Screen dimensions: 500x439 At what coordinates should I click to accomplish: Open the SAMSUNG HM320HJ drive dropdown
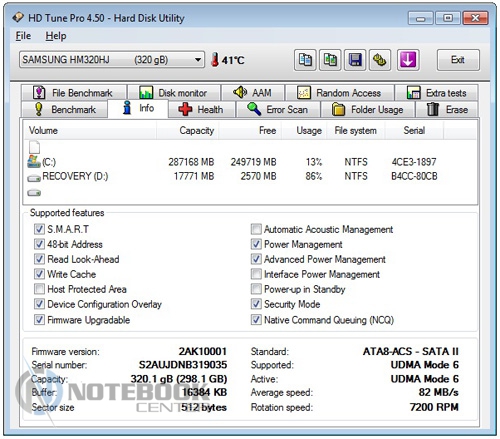click(x=112, y=60)
